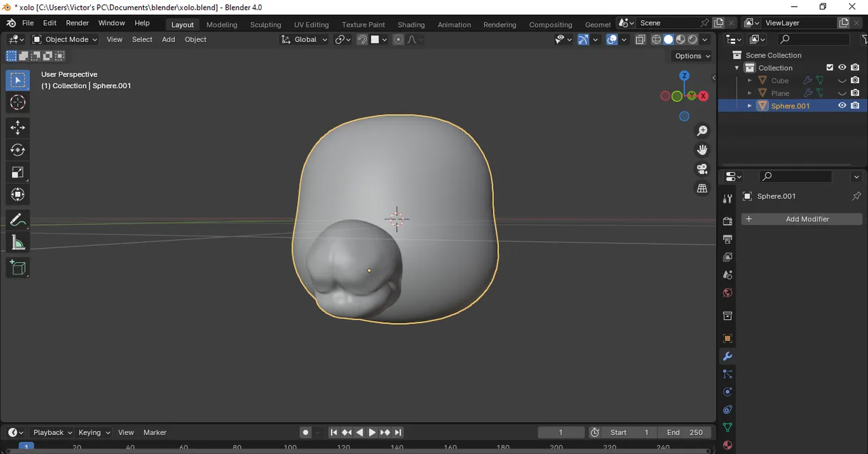The height and width of the screenshot is (454, 868).
Task: Open the Object Mode dropdown
Action: [x=65, y=39]
